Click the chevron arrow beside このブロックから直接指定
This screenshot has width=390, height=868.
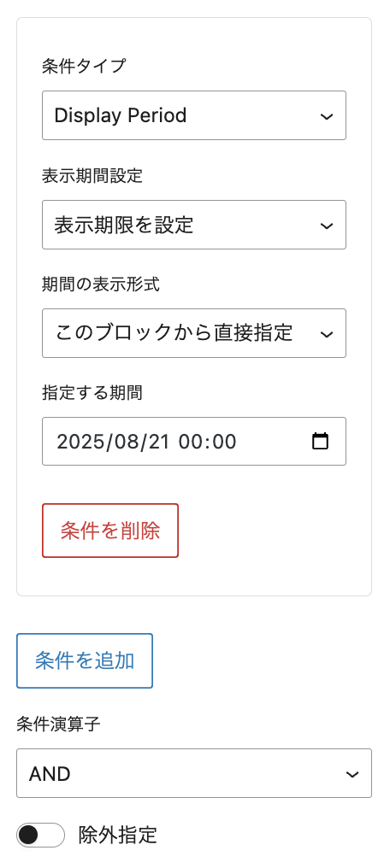327,334
